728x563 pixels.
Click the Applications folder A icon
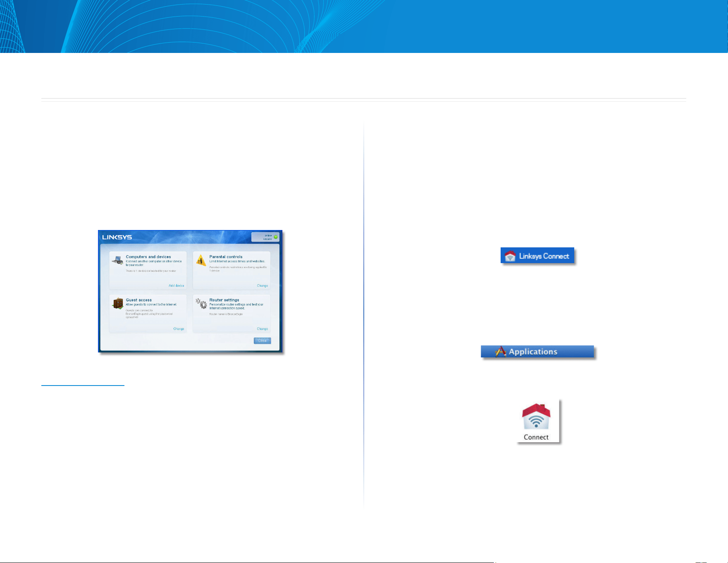501,352
